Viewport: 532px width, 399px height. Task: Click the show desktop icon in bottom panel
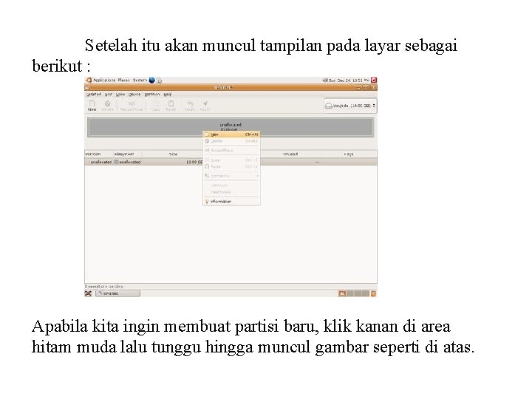[88, 293]
